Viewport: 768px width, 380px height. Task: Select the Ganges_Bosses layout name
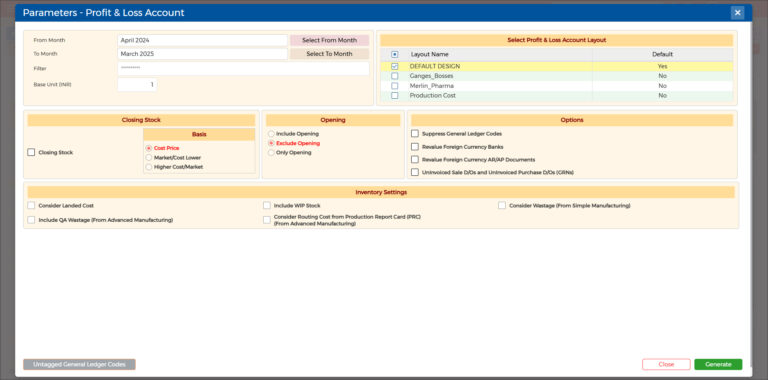click(x=432, y=76)
